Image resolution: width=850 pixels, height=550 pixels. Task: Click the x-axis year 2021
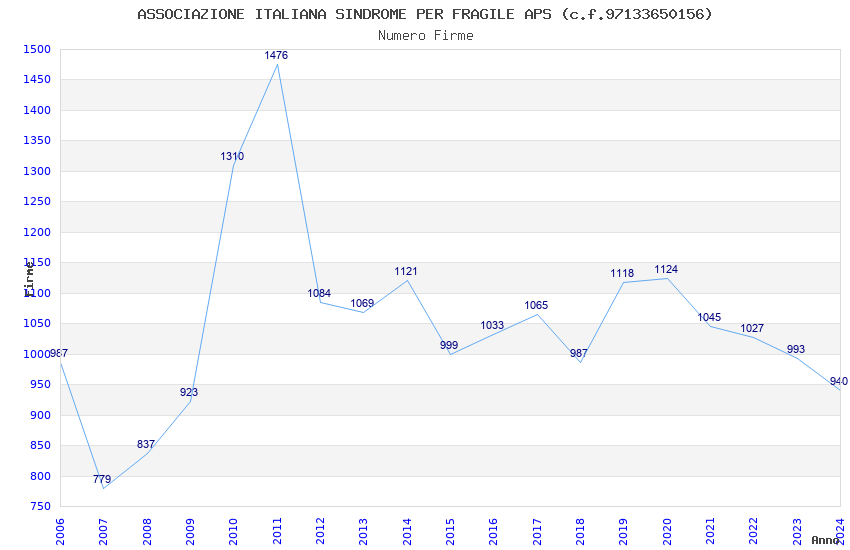(710, 532)
